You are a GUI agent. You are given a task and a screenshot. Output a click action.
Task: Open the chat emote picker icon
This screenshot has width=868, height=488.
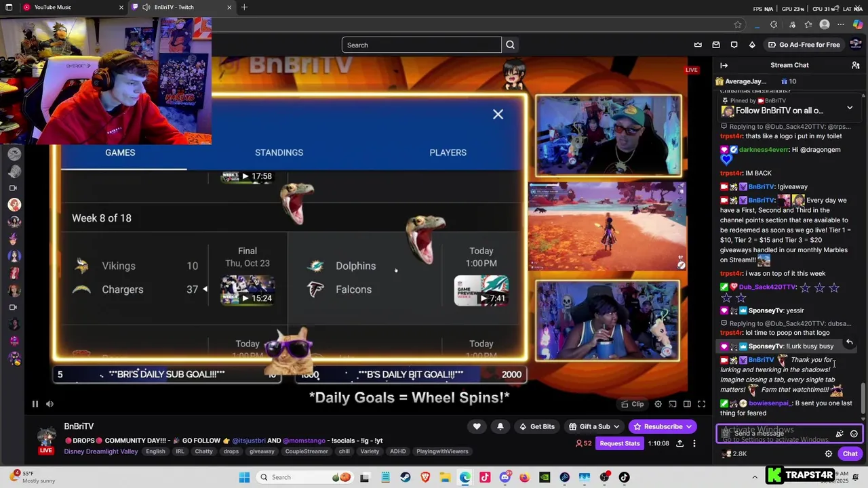pyautogui.click(x=854, y=434)
